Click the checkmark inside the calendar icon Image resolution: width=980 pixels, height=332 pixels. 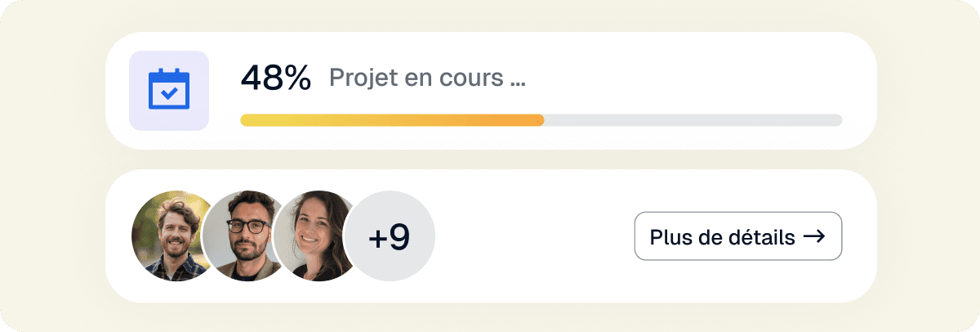169,94
